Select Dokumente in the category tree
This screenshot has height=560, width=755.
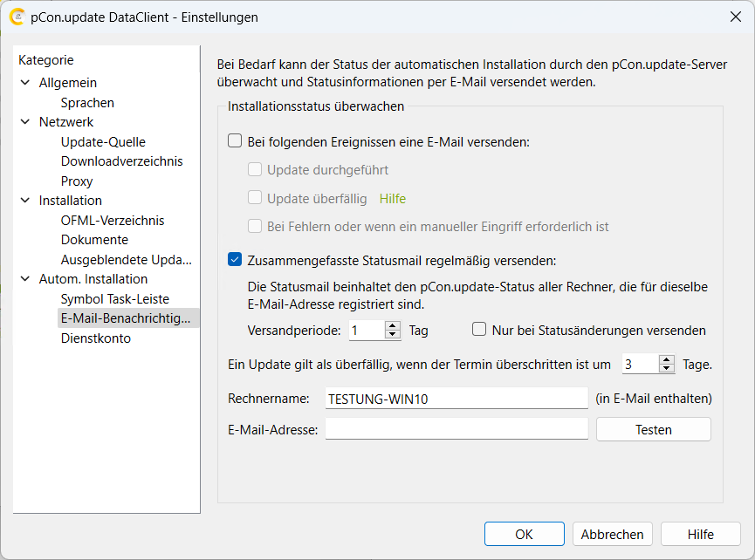tap(94, 240)
